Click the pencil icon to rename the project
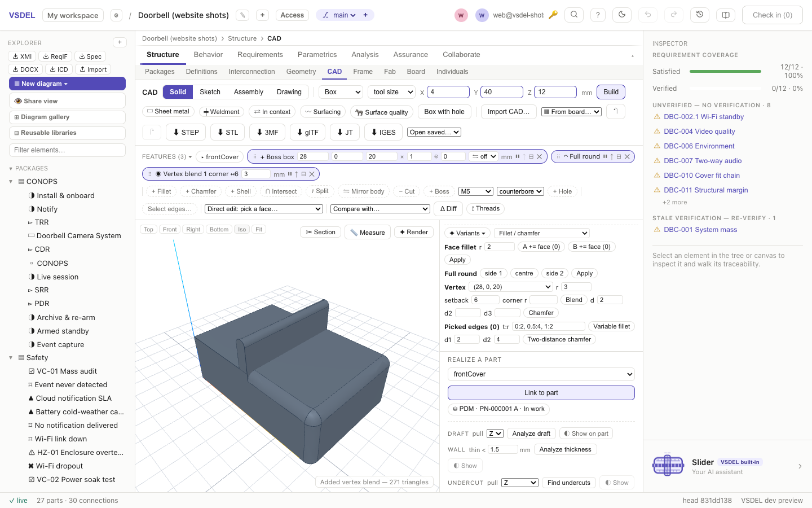This screenshot has width=812, height=508. point(242,15)
